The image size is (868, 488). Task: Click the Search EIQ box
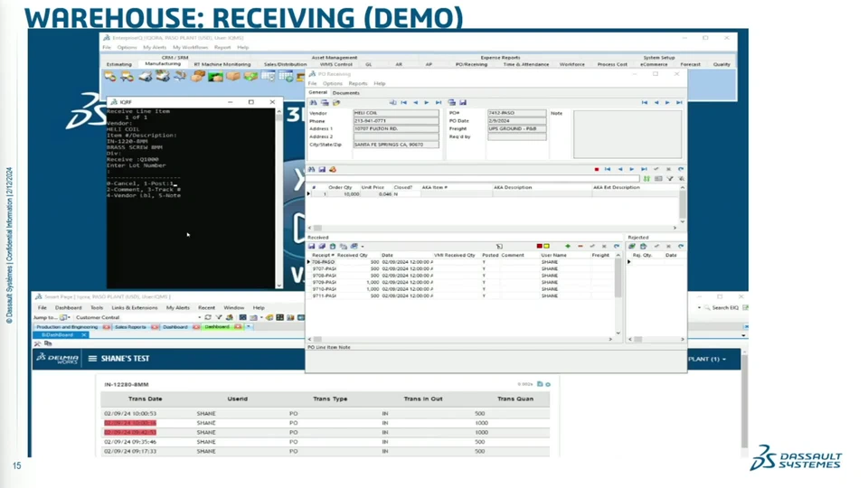(x=724, y=307)
